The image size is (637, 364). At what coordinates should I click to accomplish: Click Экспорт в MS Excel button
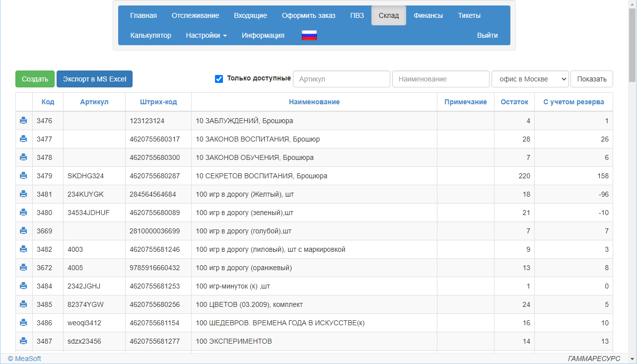[x=94, y=79]
